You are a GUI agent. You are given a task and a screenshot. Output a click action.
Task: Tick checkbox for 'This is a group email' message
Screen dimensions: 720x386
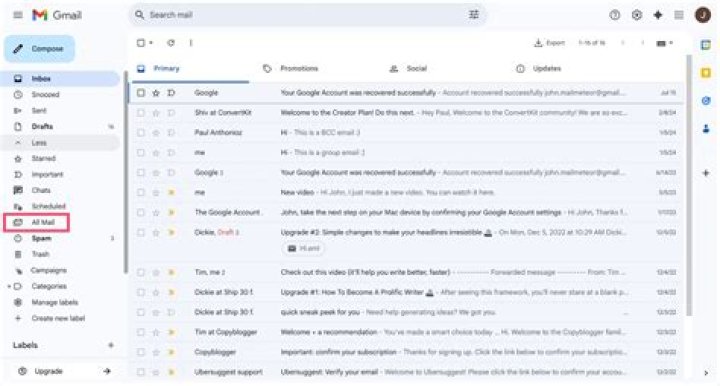pyautogui.click(x=141, y=153)
